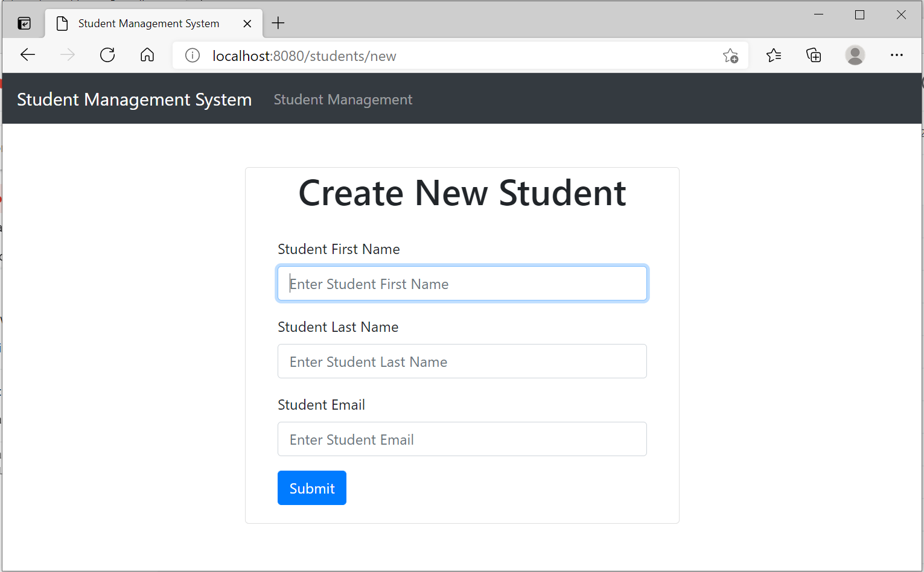The height and width of the screenshot is (572, 924).
Task: Open the Student Management nav link
Action: click(343, 100)
